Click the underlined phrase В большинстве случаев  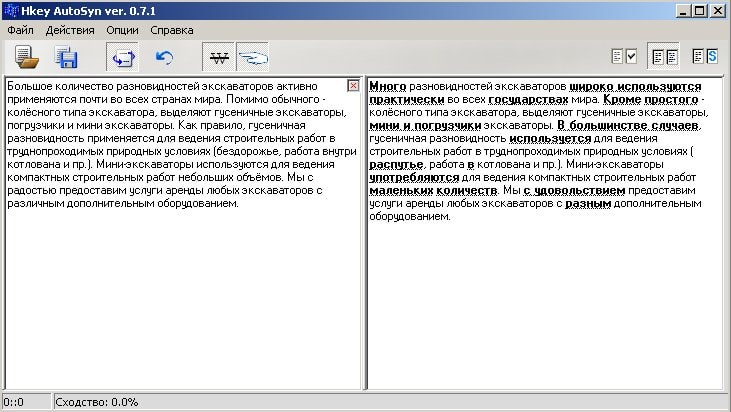tap(629, 126)
